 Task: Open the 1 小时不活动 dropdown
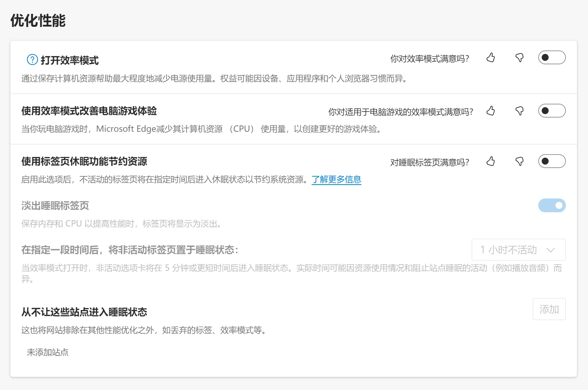coord(519,250)
